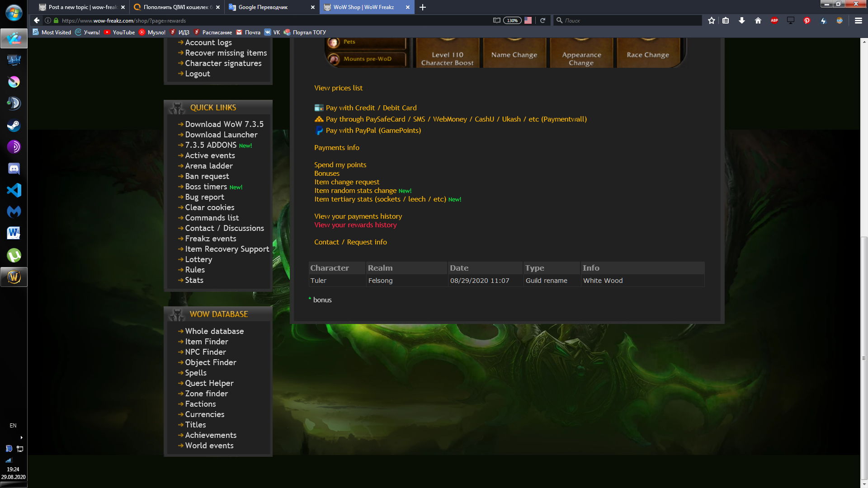Click the page zoom 130% indicator
The image size is (868, 488).
pos(512,20)
